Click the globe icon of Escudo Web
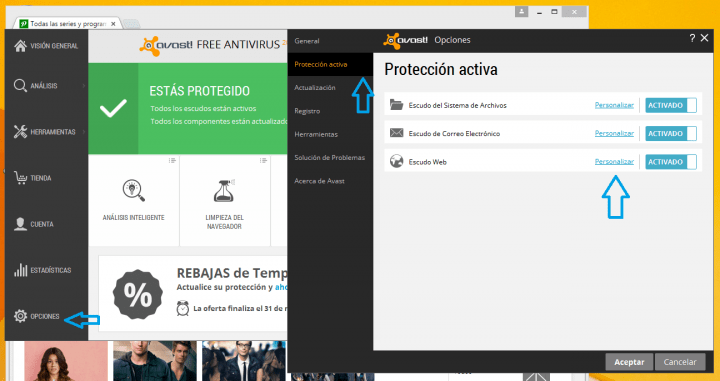 click(396, 162)
